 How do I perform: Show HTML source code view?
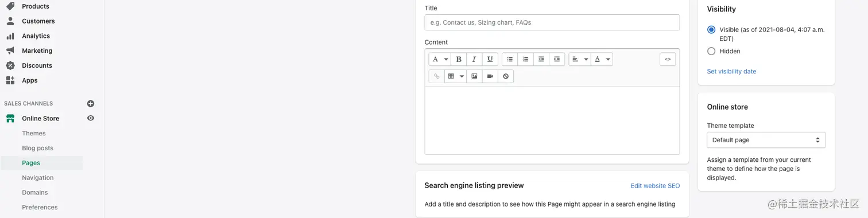[668, 59]
